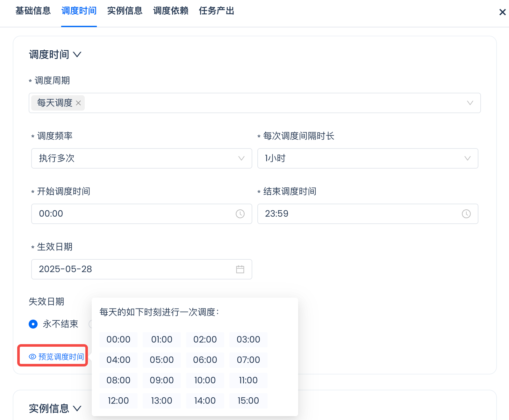
Task: Switch to the 基础信息 tab
Action: coord(33,11)
